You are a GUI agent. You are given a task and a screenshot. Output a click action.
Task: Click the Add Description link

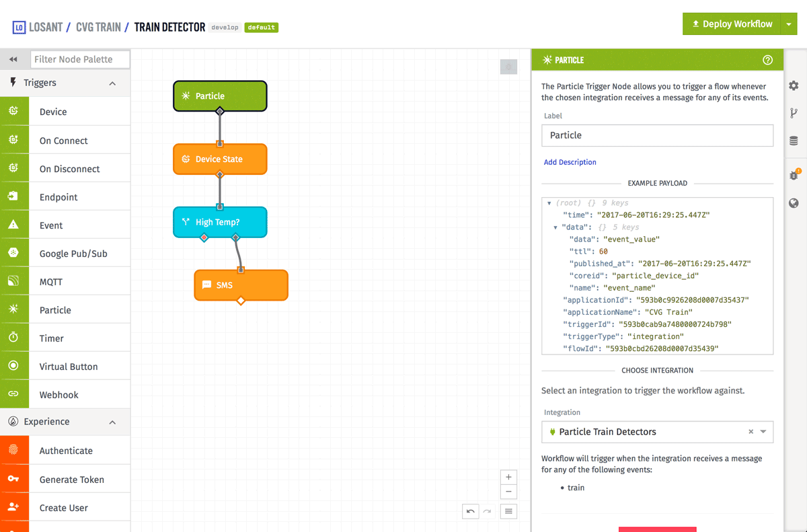[x=570, y=162]
